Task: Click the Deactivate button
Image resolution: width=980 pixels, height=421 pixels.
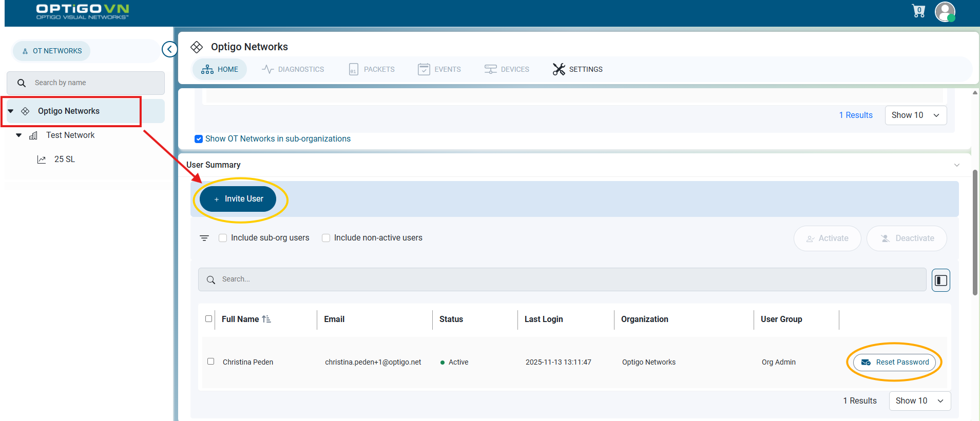Action: point(907,238)
